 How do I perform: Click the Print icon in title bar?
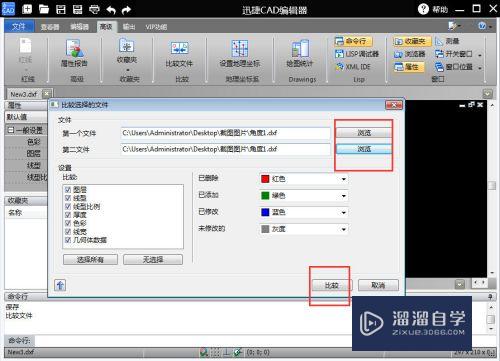coord(94,9)
